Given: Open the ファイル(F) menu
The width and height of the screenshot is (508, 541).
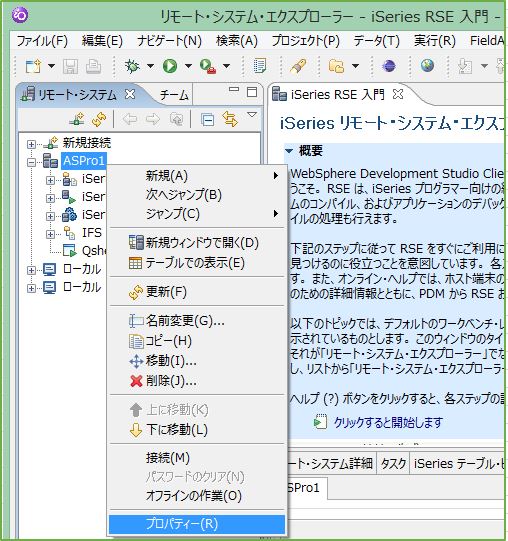Looking at the screenshot, I should pos(42,41).
